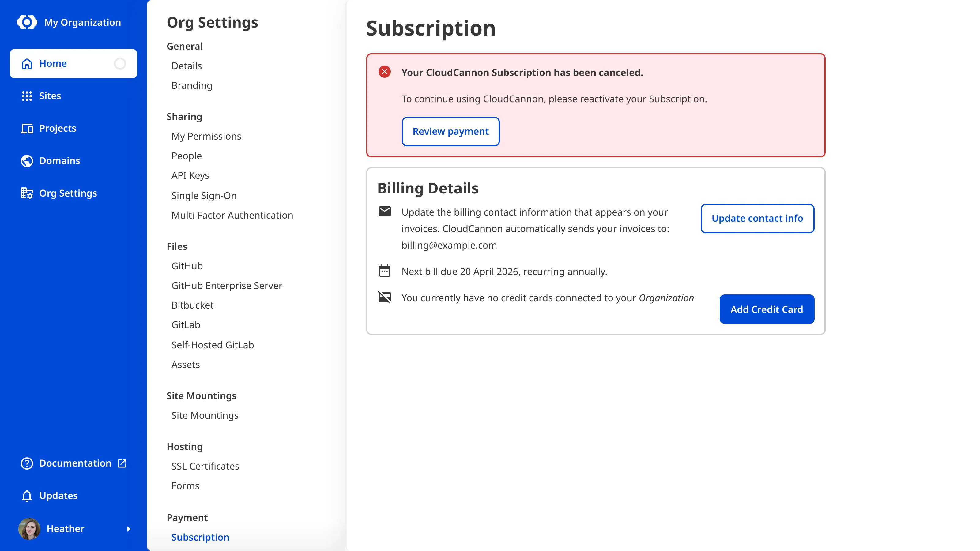The image size is (980, 551).
Task: Open the Projects navigation item
Action: [73, 129]
